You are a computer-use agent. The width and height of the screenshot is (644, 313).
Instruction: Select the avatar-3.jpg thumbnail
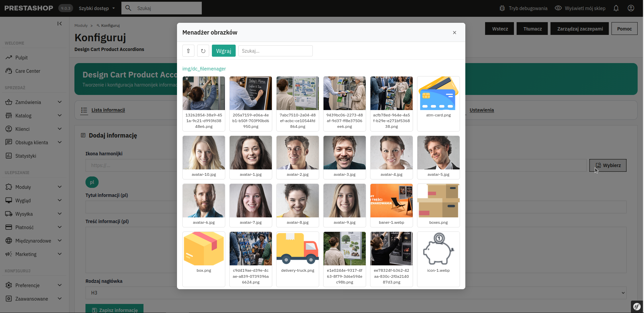[x=345, y=157]
